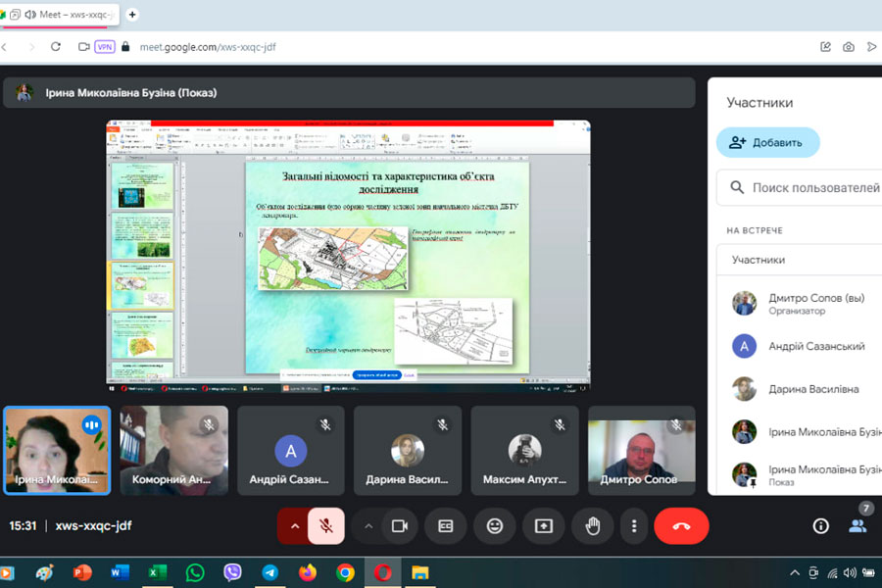Screen dimensions: 882x588
Task: Open PowerPoint from taskbar
Action: [82, 572]
